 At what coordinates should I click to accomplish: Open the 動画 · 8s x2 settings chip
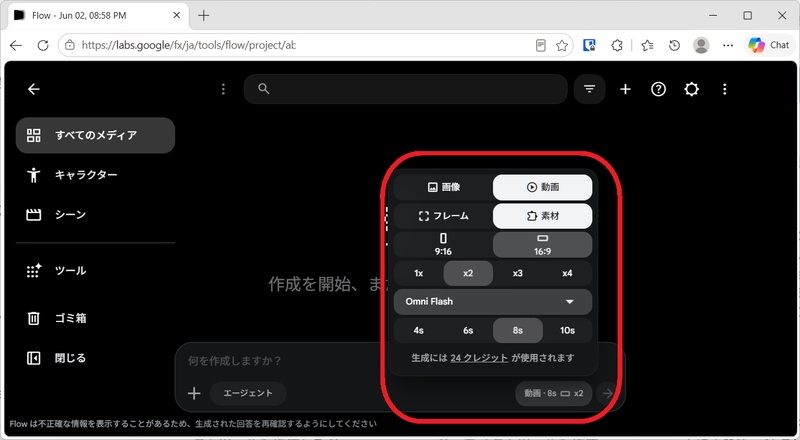(x=554, y=393)
